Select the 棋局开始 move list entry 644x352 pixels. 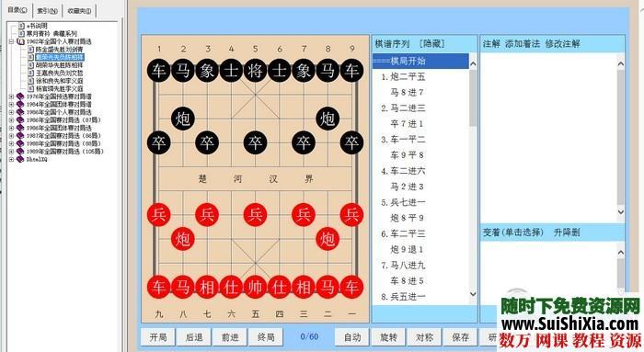420,62
